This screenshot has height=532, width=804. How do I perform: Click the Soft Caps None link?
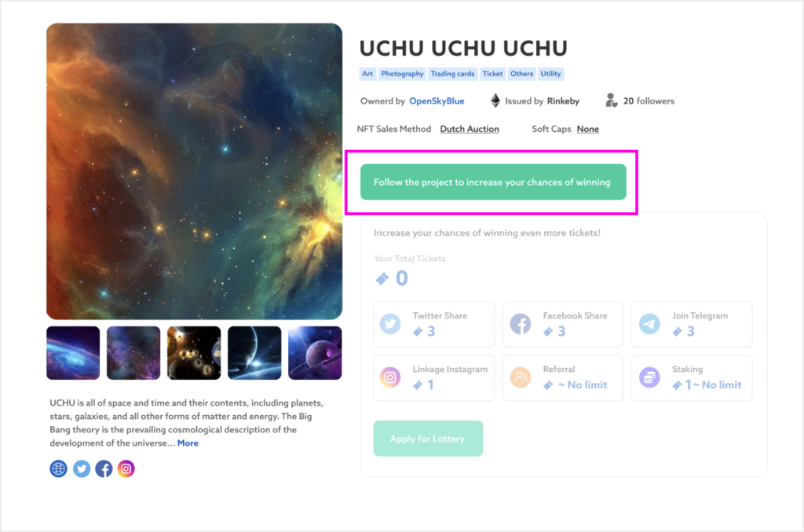point(587,129)
